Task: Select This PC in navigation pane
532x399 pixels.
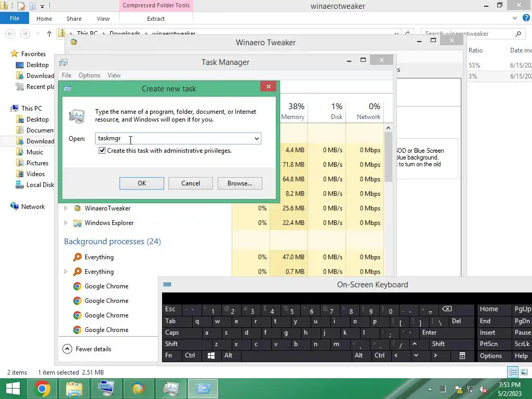Action: coord(31,108)
